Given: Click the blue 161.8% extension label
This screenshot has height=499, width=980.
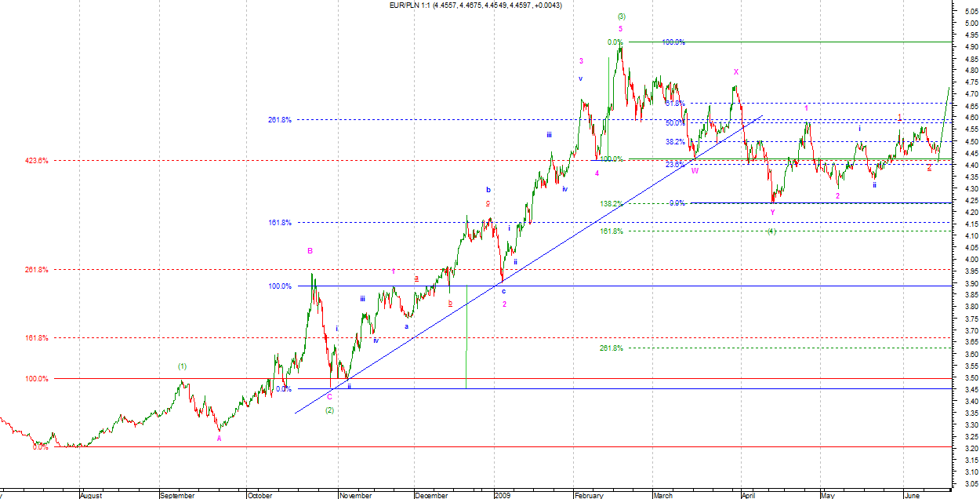Looking at the screenshot, I should (279, 223).
